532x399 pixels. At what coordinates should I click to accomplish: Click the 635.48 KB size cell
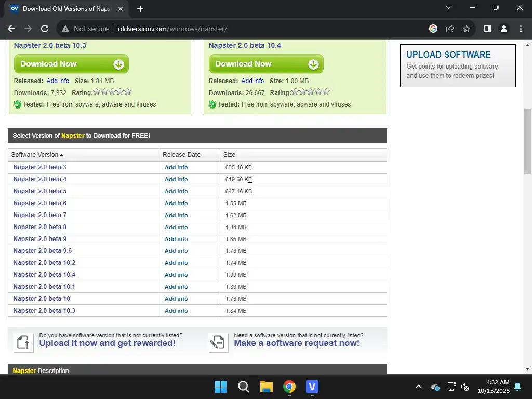(303, 167)
